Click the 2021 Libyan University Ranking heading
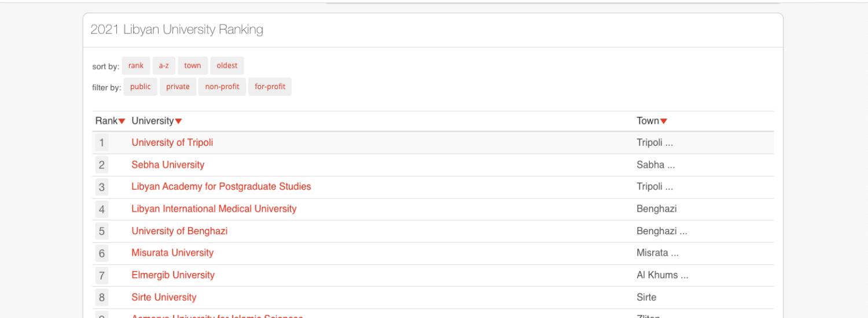 tap(176, 31)
